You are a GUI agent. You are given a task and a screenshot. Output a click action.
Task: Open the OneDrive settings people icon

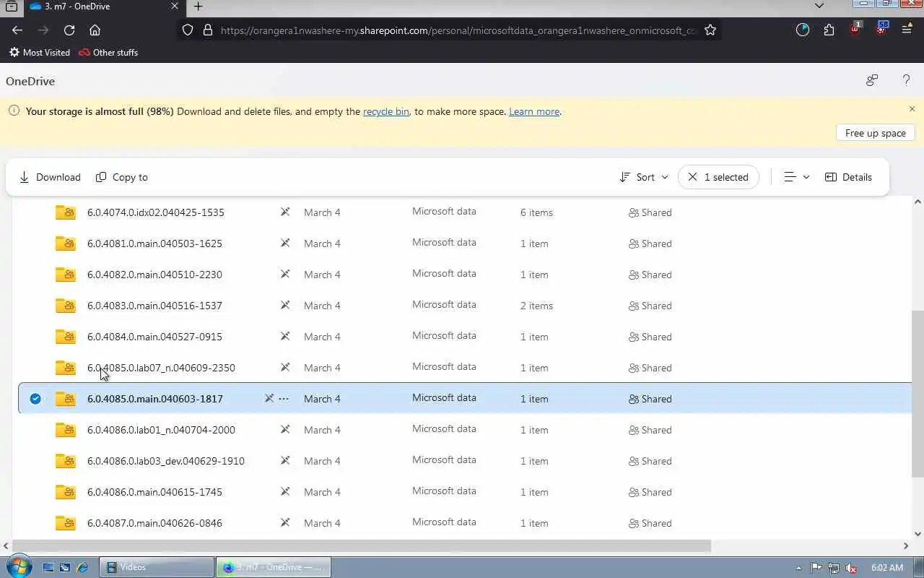[872, 81]
